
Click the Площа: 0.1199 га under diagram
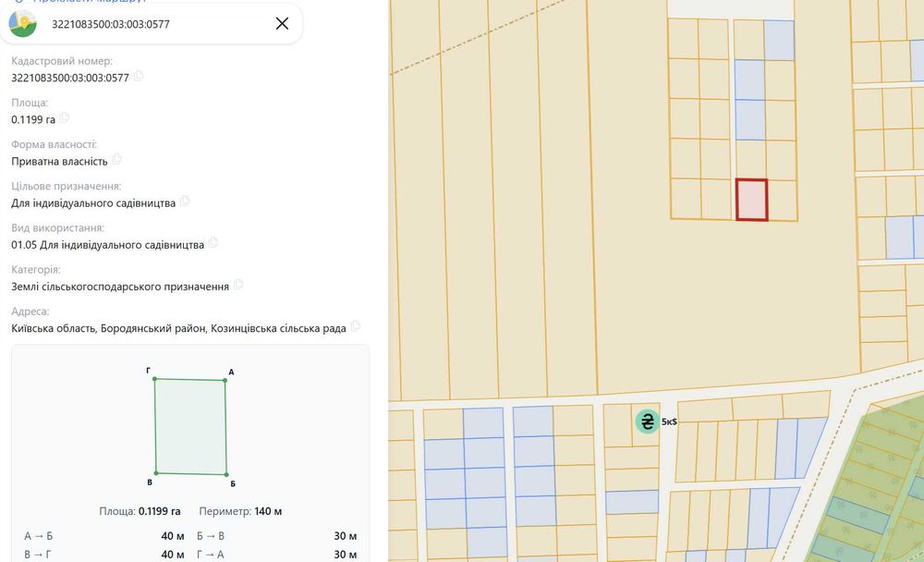(140, 511)
